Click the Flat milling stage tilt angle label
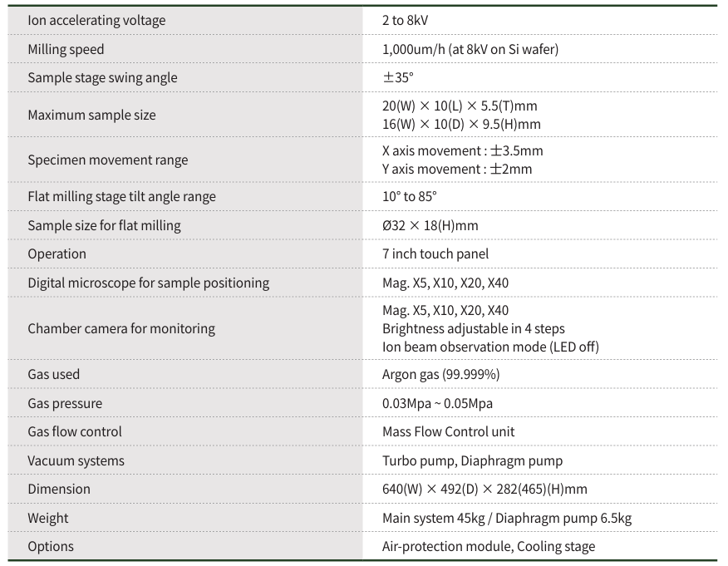Viewport: 728px width, 566px height. [x=121, y=197]
